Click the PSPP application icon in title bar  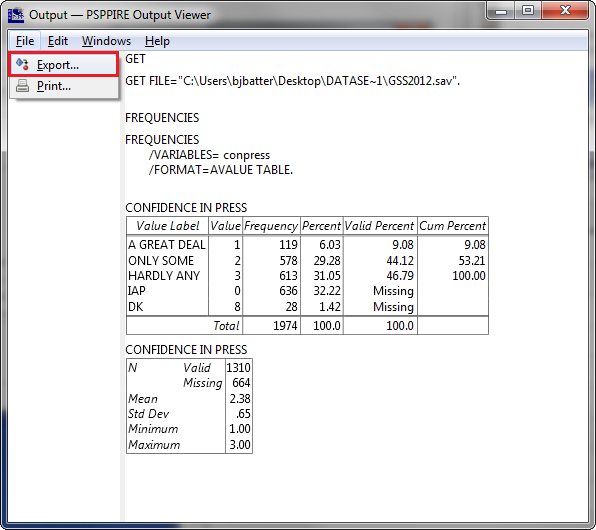(16, 15)
